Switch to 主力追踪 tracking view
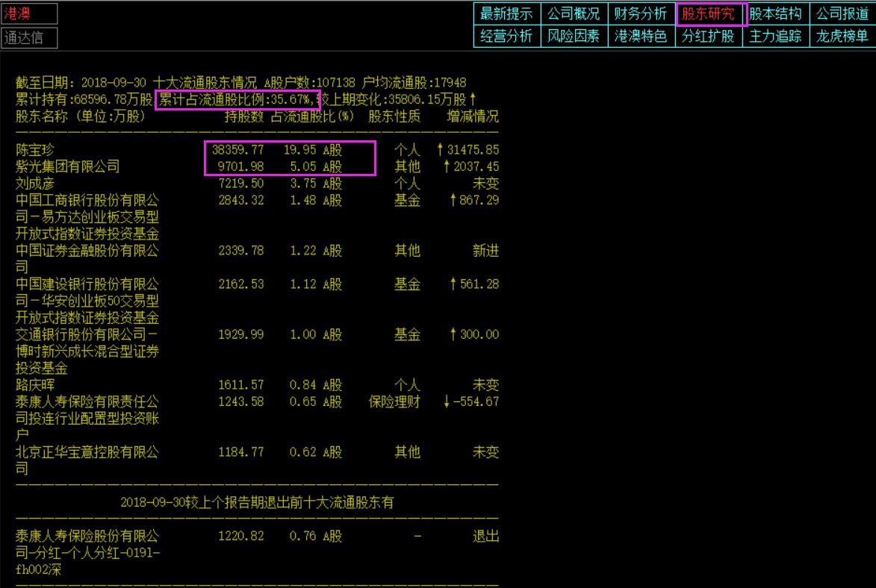 coord(777,34)
